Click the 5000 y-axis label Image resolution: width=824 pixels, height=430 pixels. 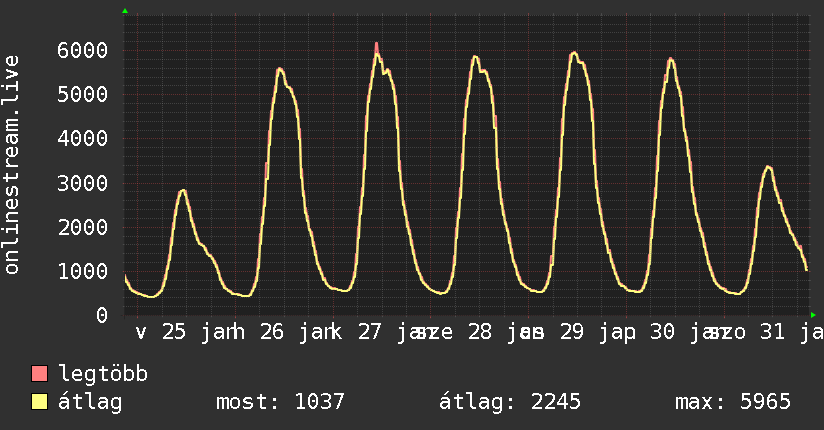point(83,95)
